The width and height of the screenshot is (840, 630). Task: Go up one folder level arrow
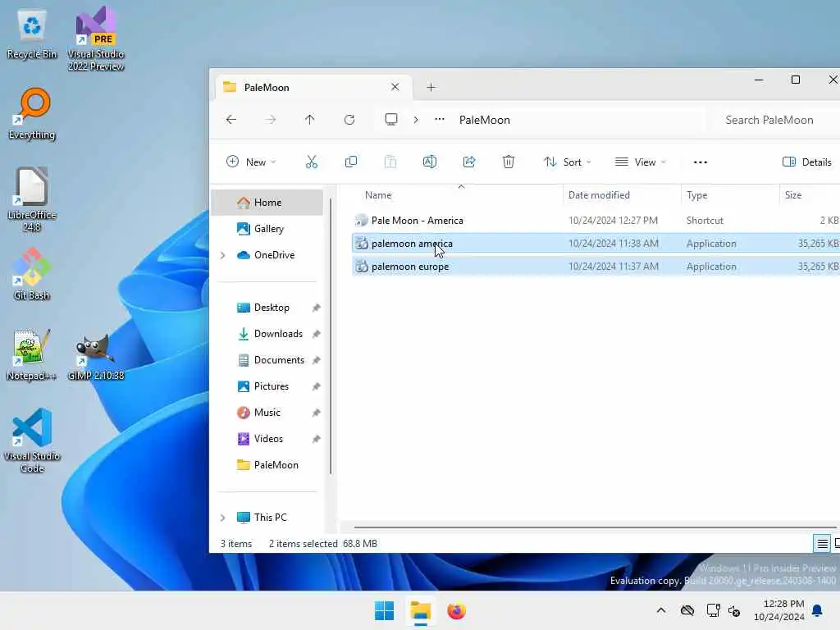pyautogui.click(x=309, y=120)
